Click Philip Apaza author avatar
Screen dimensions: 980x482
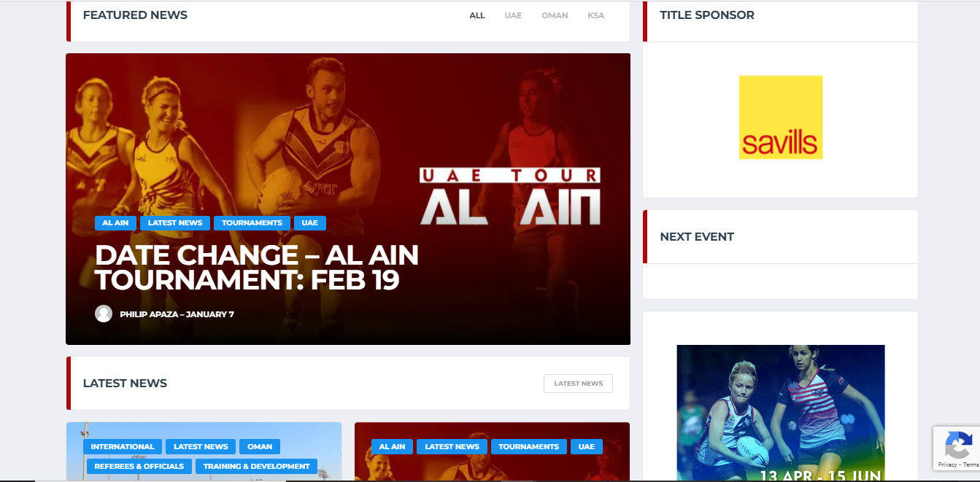[104, 314]
